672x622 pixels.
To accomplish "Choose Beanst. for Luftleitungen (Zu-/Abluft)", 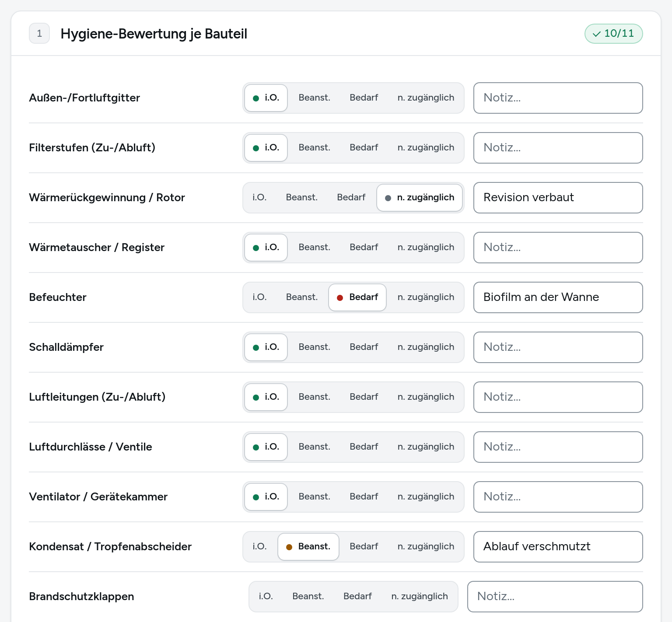I will coord(315,397).
